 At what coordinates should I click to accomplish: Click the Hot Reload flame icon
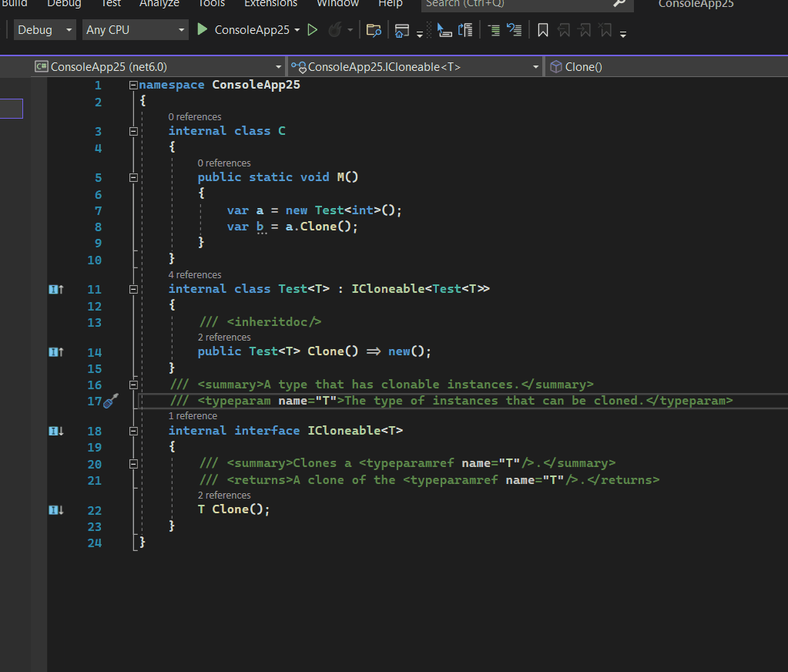coord(335,29)
